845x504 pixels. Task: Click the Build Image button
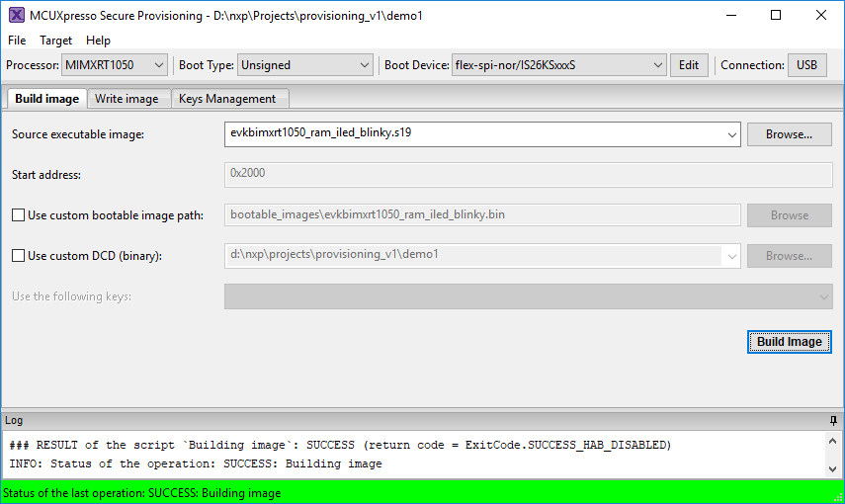click(x=789, y=342)
